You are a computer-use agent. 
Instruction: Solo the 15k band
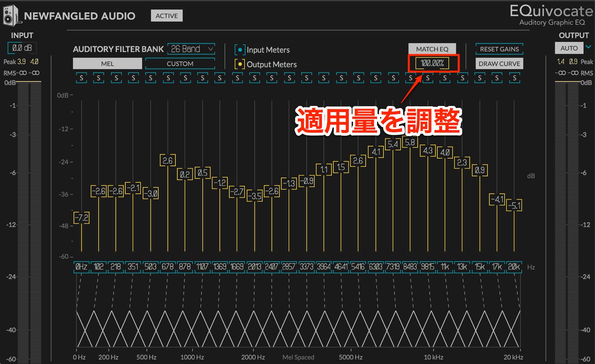tap(480, 78)
